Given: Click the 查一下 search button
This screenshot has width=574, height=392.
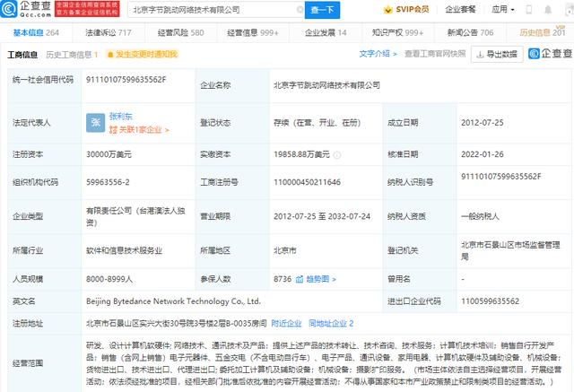Looking at the screenshot, I should 322,10.
